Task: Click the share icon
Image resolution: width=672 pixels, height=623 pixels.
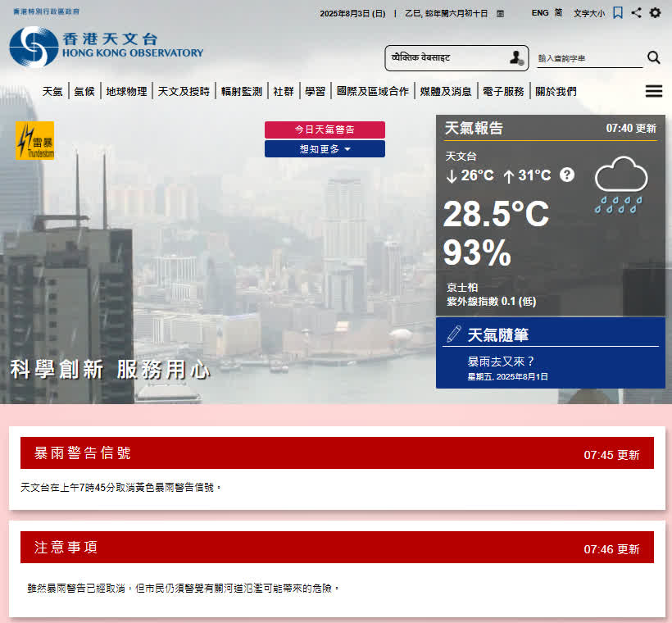Action: (x=637, y=12)
